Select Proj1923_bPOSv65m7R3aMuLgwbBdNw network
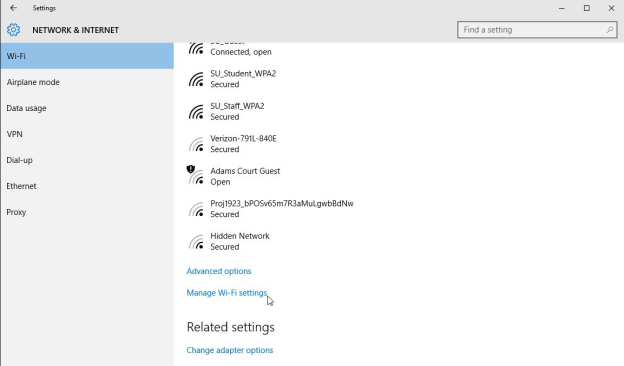624x366 pixels. [x=282, y=204]
